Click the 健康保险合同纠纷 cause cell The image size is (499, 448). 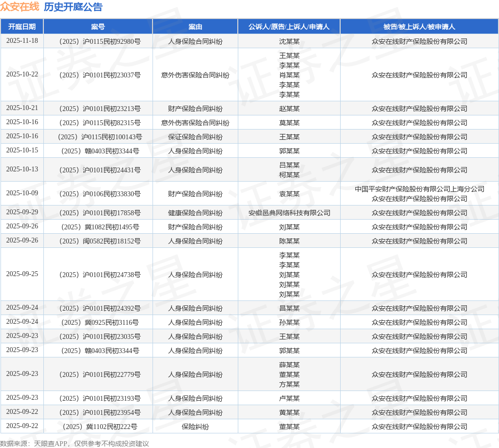(x=195, y=213)
